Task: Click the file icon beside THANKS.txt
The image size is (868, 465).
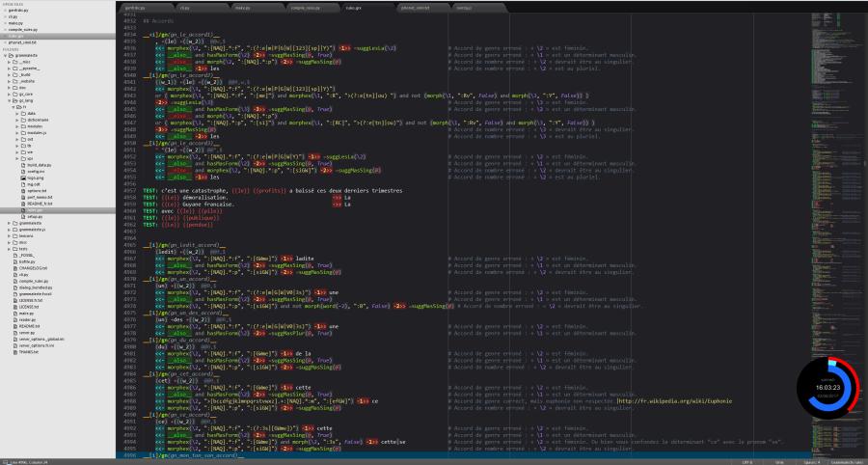Action: [15, 351]
